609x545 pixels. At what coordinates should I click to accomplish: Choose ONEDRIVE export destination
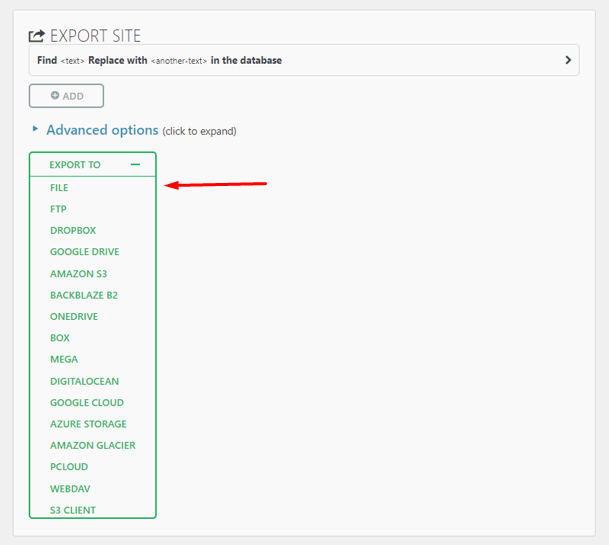click(74, 317)
